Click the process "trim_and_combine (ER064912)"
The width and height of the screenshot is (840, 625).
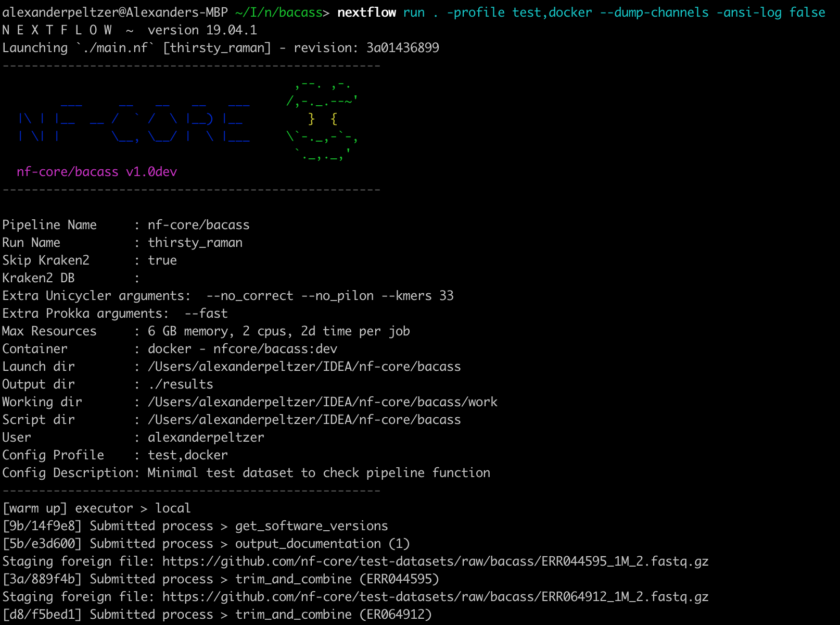pyautogui.click(x=334, y=615)
